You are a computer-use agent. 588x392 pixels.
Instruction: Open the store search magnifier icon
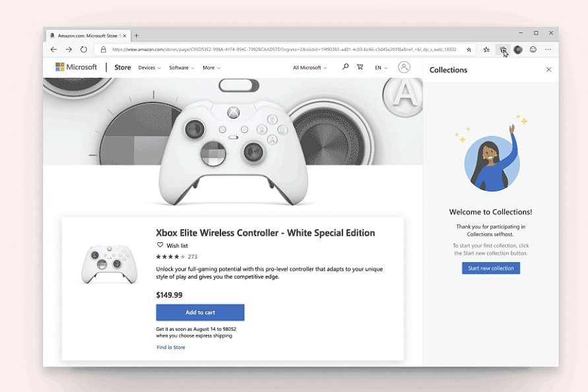tap(345, 67)
